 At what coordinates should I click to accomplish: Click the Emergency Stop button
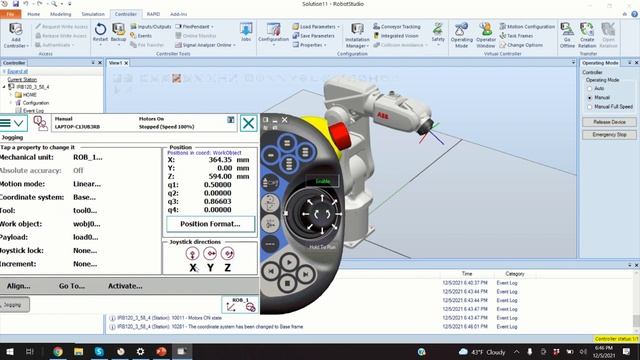tap(609, 135)
